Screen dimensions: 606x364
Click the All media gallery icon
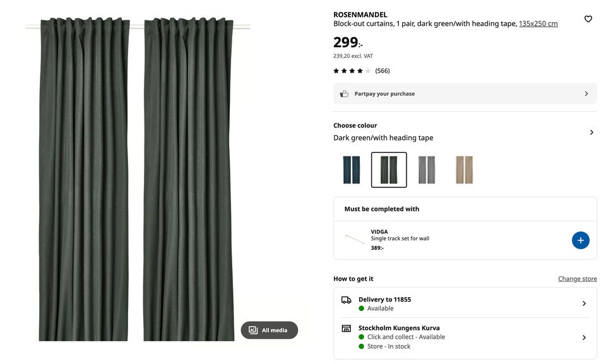tap(253, 330)
